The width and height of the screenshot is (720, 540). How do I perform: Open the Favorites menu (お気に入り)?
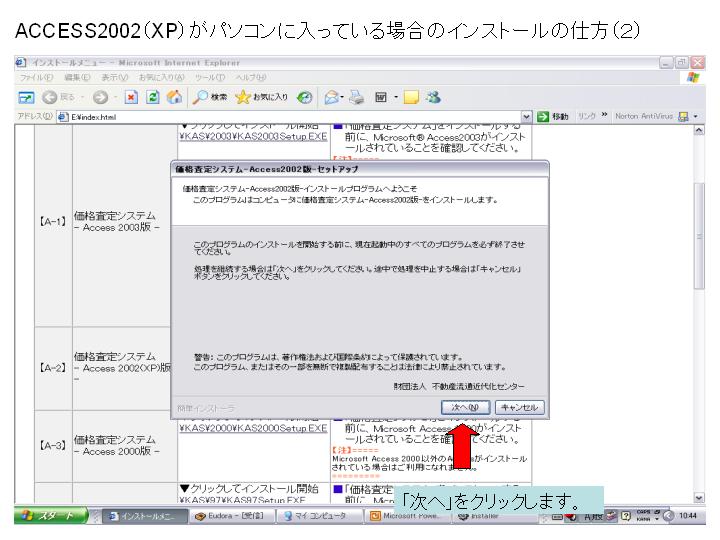pos(162,78)
